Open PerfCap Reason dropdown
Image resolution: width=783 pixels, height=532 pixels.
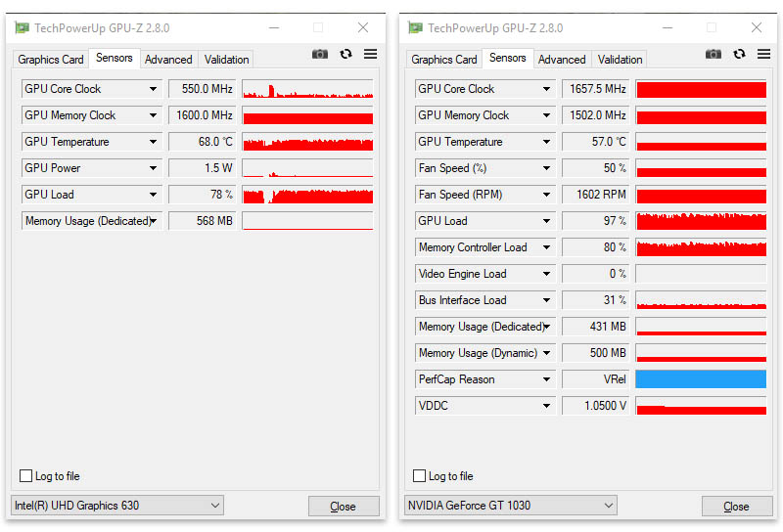[x=546, y=379]
